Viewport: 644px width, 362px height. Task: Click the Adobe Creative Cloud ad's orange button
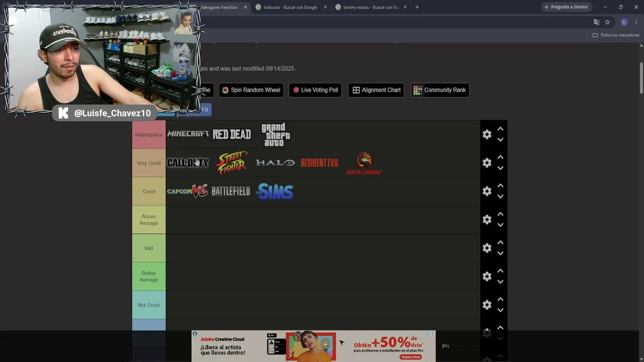tap(411, 356)
